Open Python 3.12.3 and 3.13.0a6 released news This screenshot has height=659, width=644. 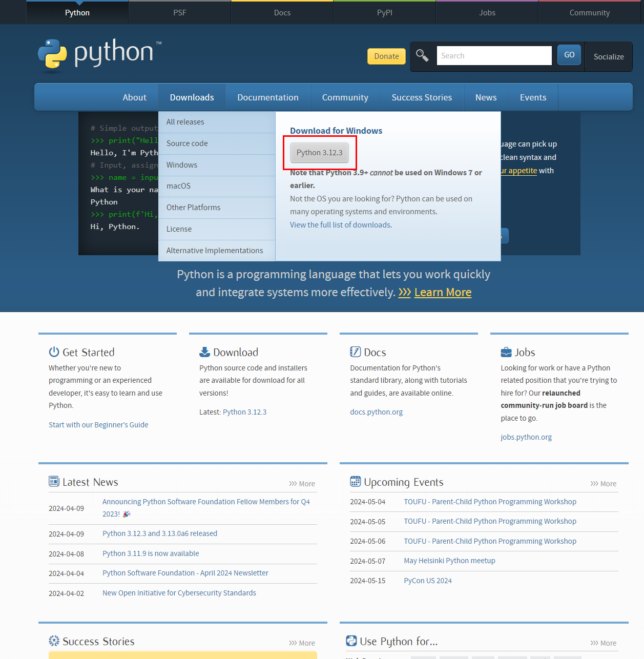tap(160, 533)
